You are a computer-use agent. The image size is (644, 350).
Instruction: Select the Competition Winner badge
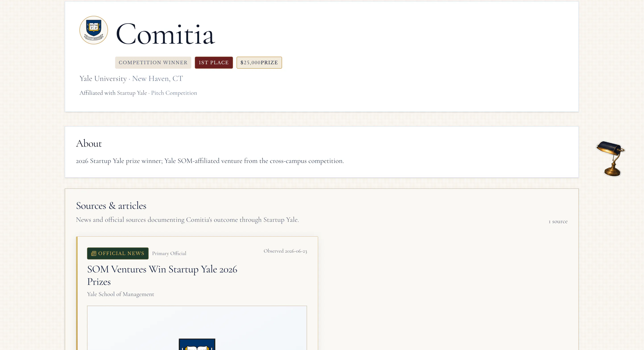pos(153,63)
